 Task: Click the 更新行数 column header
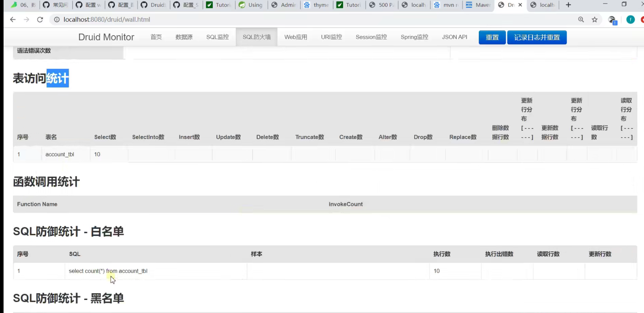[600, 254]
